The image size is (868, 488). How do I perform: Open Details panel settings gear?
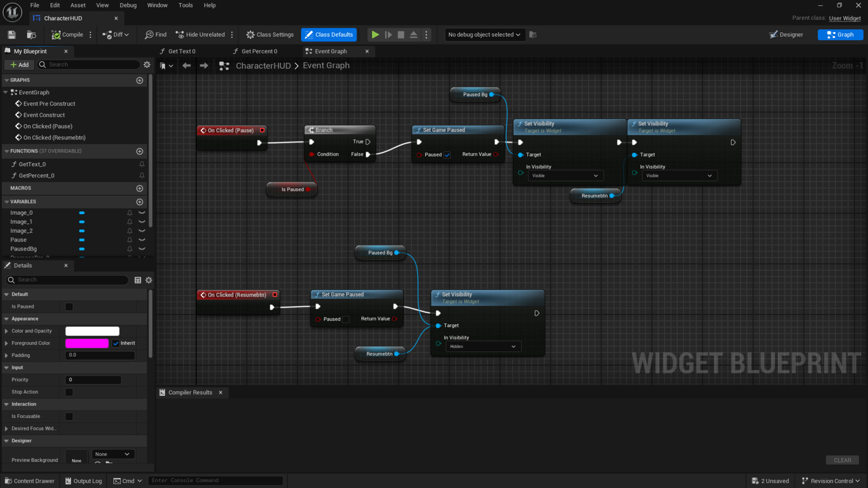pyautogui.click(x=149, y=280)
